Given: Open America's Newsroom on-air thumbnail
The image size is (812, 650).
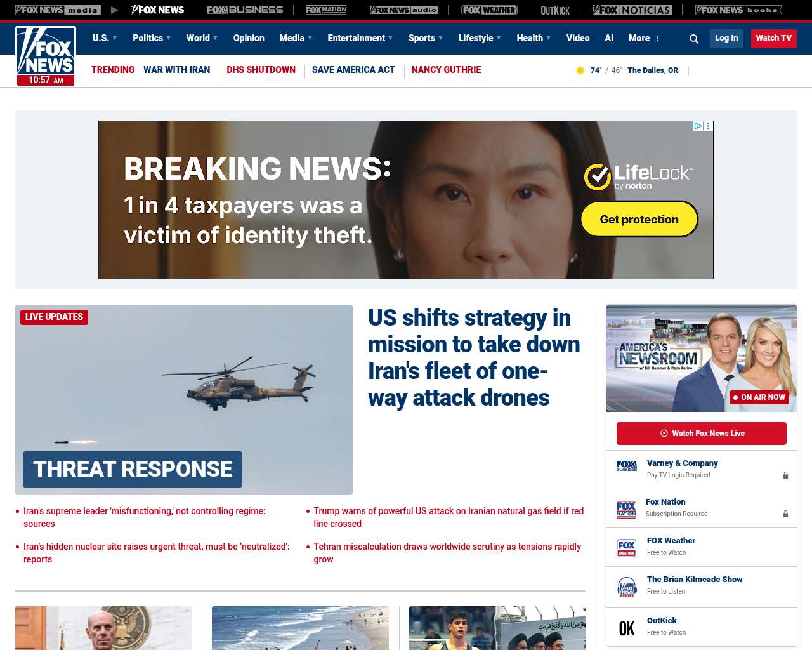Looking at the screenshot, I should (x=702, y=359).
